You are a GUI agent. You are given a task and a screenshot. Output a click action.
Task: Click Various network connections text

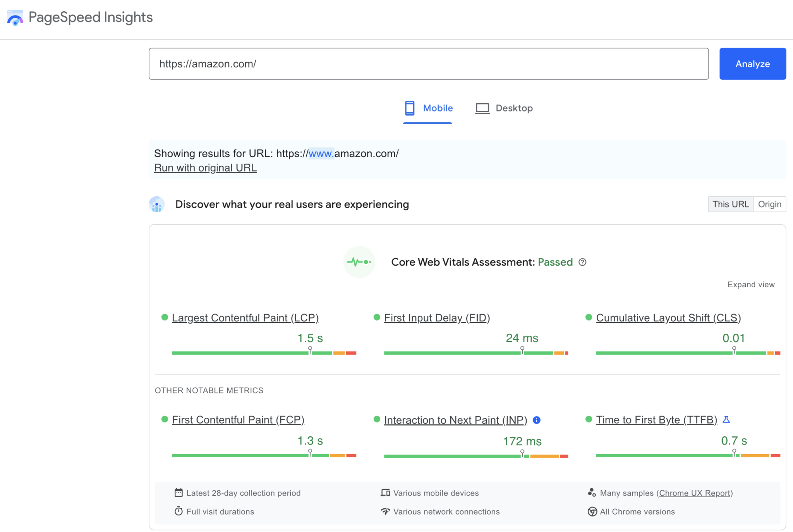pyautogui.click(x=446, y=512)
